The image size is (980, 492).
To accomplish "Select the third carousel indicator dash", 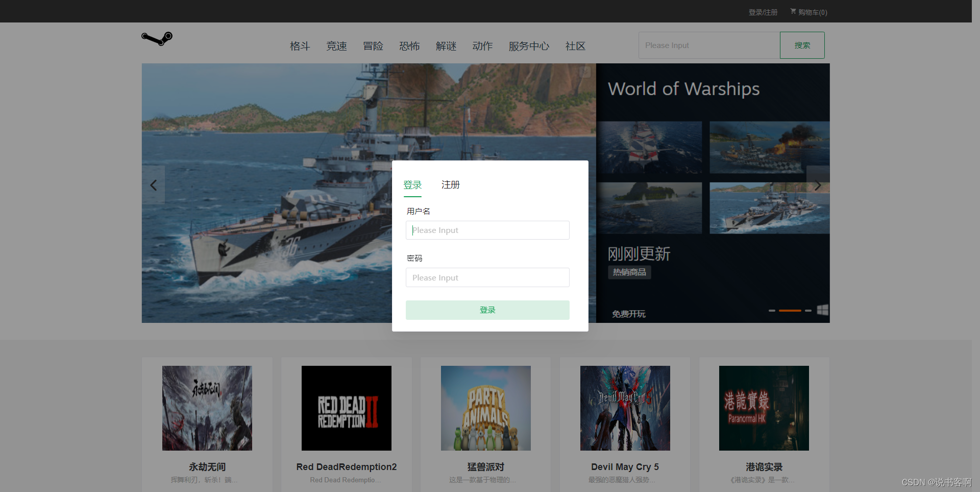I will point(808,311).
